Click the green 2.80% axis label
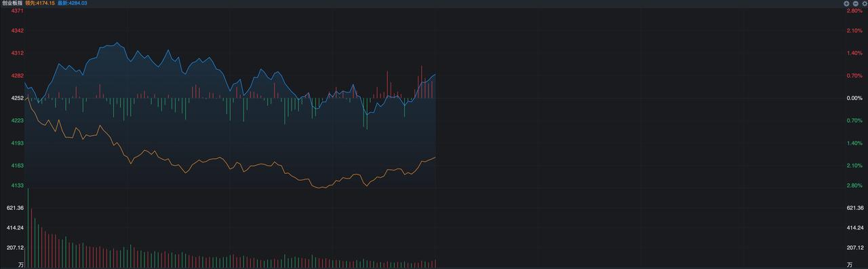868x269 pixels. [x=854, y=185]
